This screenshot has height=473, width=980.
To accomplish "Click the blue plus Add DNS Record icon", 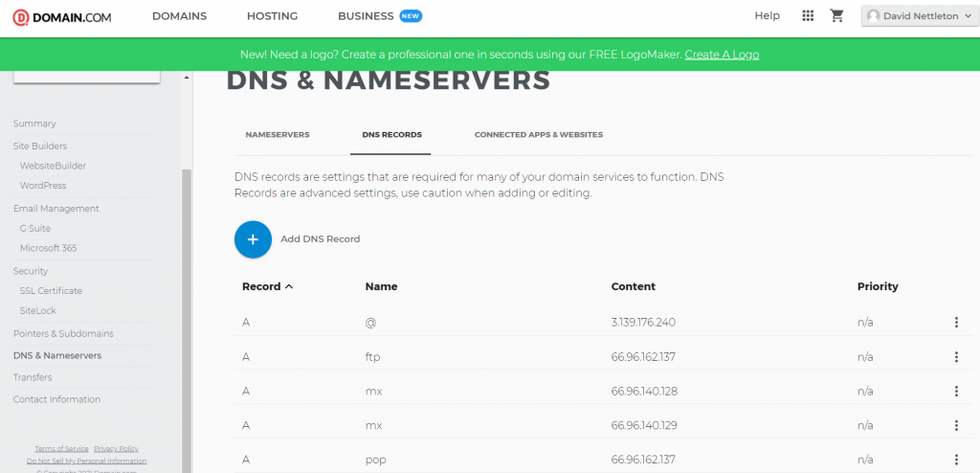I will (253, 238).
